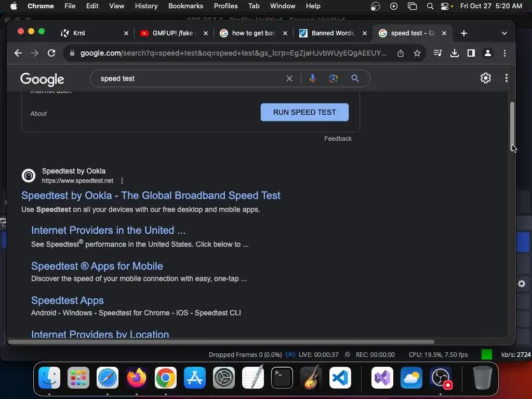Open the Chrome profile avatar icon
The height and width of the screenshot is (399, 532).
point(487,53)
